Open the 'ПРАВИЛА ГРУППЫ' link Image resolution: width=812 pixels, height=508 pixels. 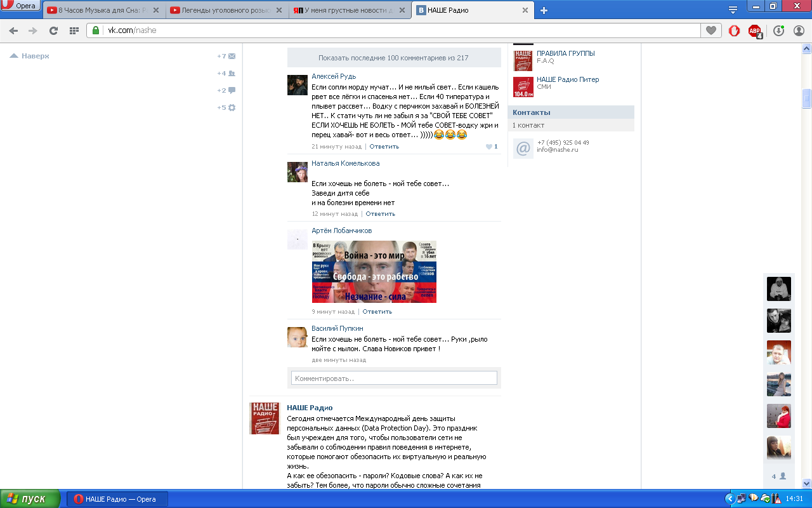coord(566,53)
